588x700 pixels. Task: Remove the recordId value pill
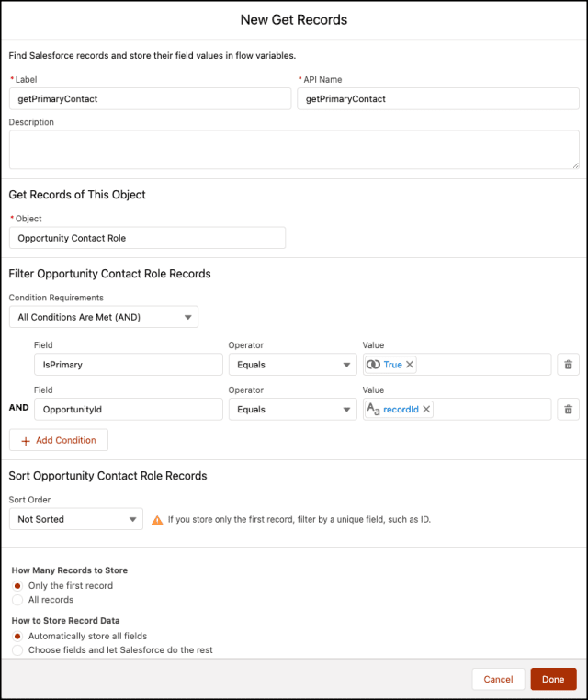click(x=426, y=409)
